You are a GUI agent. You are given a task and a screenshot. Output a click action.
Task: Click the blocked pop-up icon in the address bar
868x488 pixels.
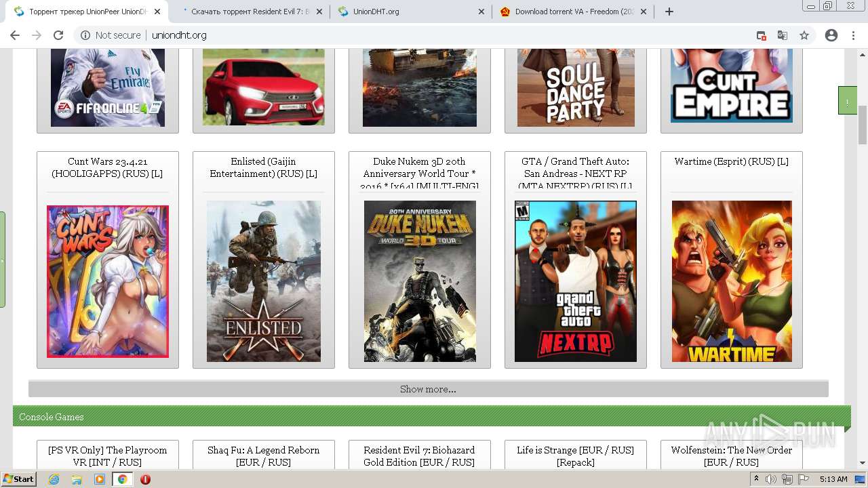(761, 35)
